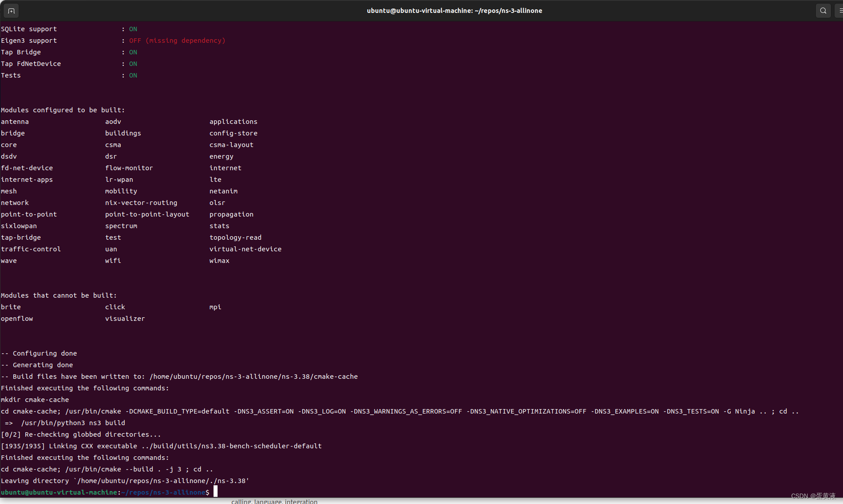Click the 'visualizer' module name
843x504 pixels.
125,319
